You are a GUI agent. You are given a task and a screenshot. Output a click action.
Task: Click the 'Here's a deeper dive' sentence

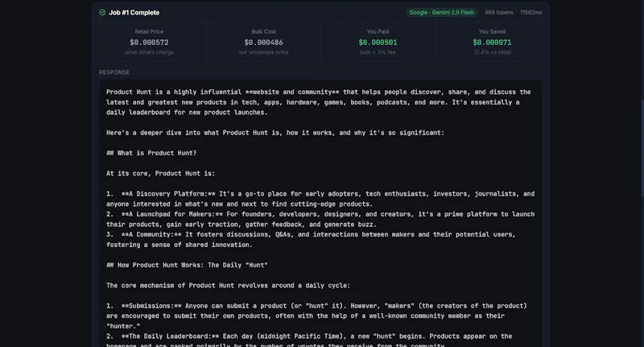tap(275, 133)
